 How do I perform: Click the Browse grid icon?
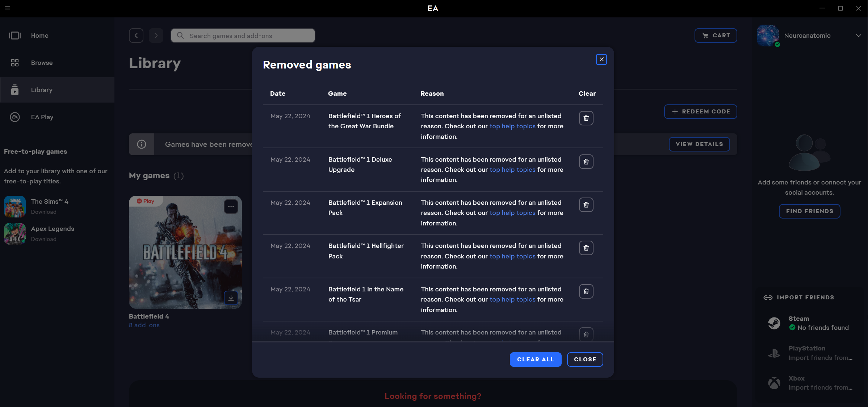[15, 63]
